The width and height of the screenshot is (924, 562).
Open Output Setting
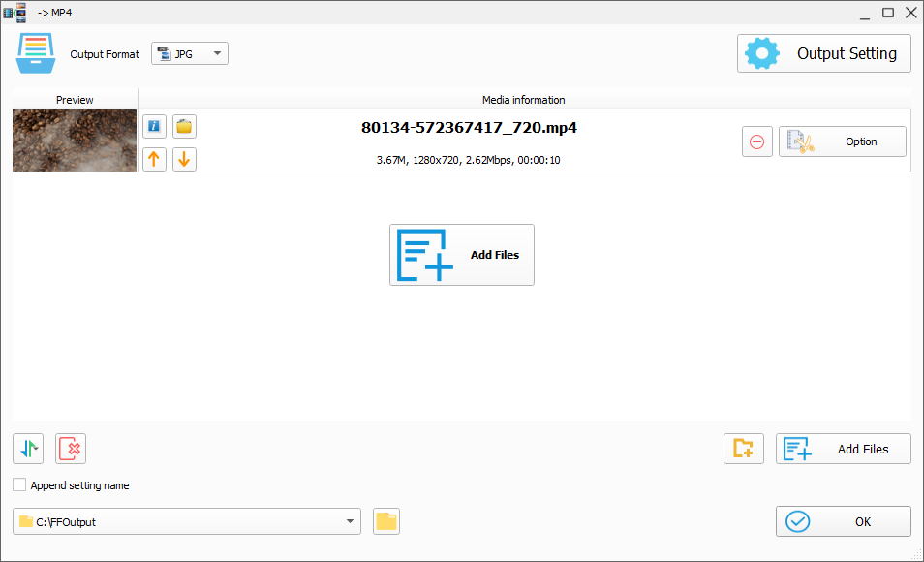tap(824, 54)
